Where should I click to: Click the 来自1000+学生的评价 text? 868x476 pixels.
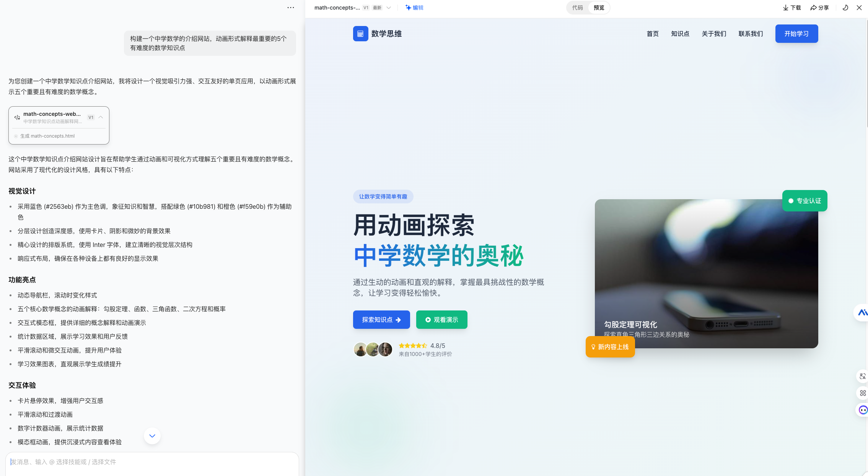pos(425,354)
